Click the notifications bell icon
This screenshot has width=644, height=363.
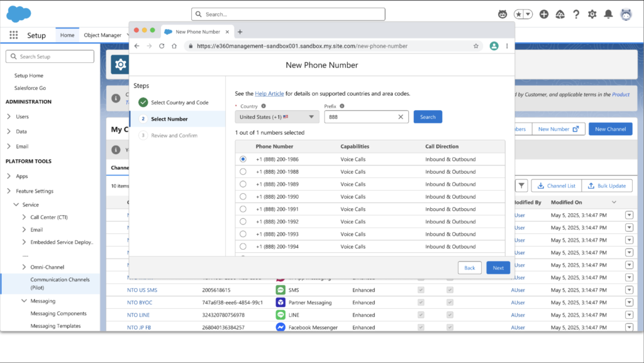(608, 14)
